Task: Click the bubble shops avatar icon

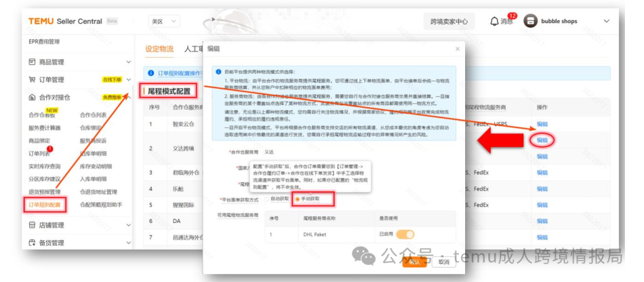Action: tap(530, 21)
